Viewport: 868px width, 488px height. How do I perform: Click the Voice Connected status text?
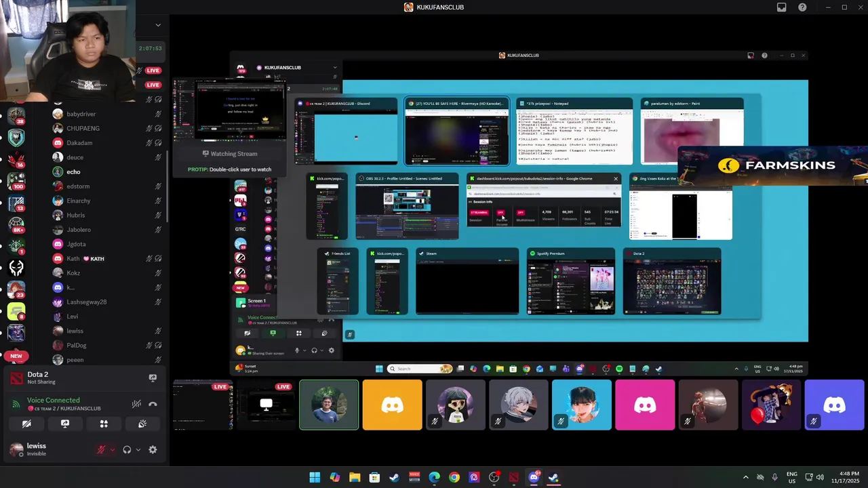[x=53, y=400]
